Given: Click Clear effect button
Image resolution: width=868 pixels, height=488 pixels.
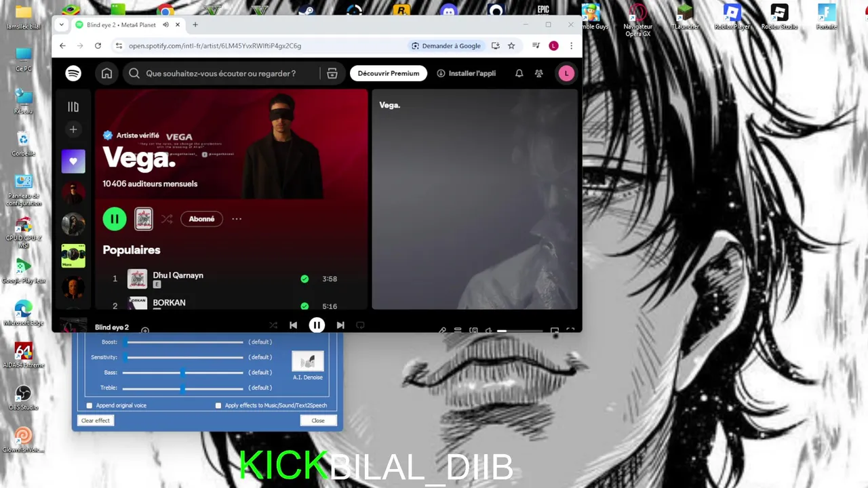Looking at the screenshot, I should point(96,420).
